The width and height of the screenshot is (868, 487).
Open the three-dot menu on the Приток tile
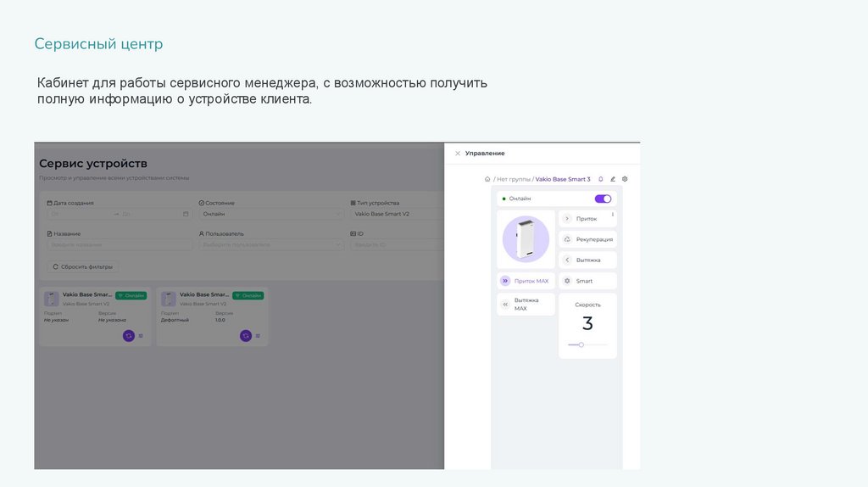click(612, 215)
